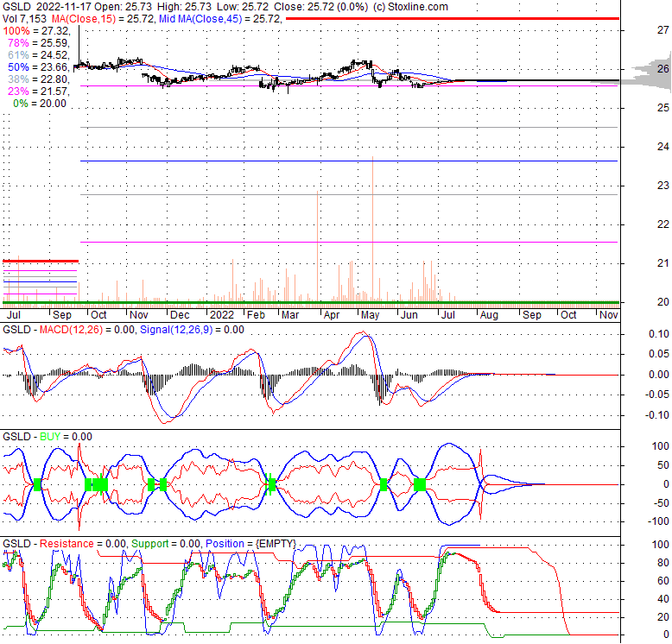The image size is (672, 644).
Task: Select the 'MA(Close,15)' red label
Action: point(84,19)
